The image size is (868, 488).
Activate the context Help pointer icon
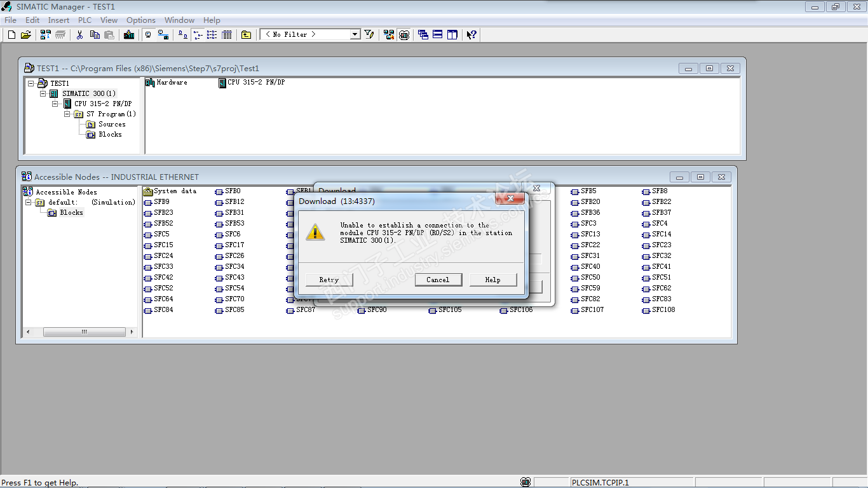pyautogui.click(x=471, y=35)
